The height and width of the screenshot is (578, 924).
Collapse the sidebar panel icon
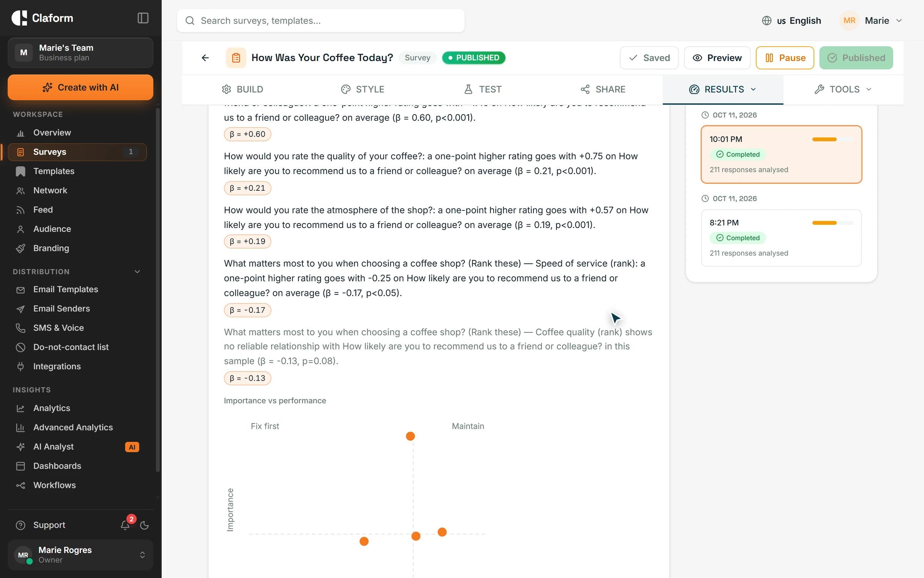point(143,18)
